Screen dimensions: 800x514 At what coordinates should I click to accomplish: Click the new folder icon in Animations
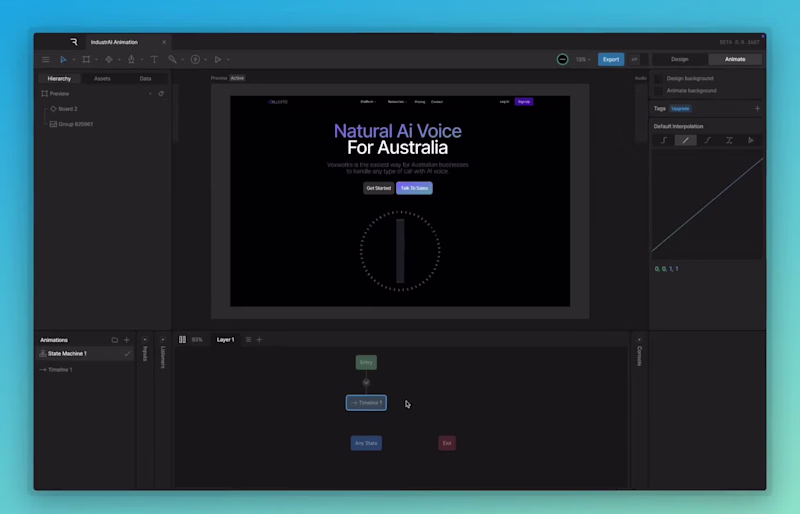point(115,340)
